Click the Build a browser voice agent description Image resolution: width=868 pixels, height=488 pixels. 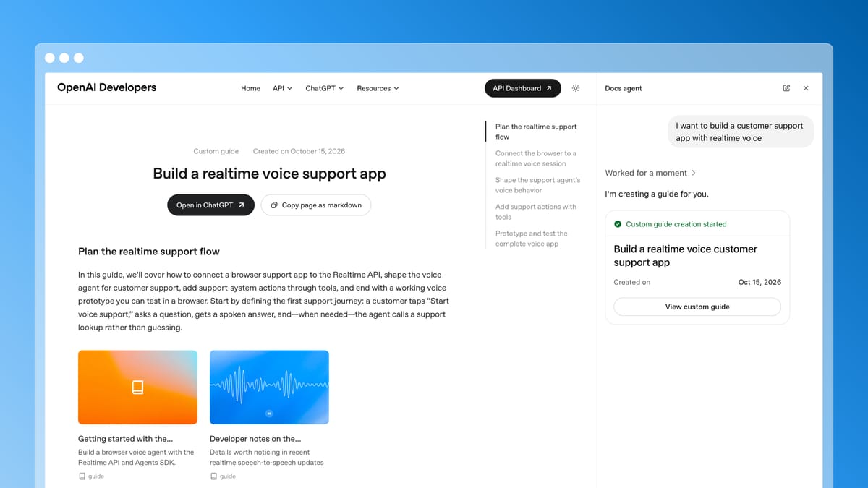click(x=136, y=457)
